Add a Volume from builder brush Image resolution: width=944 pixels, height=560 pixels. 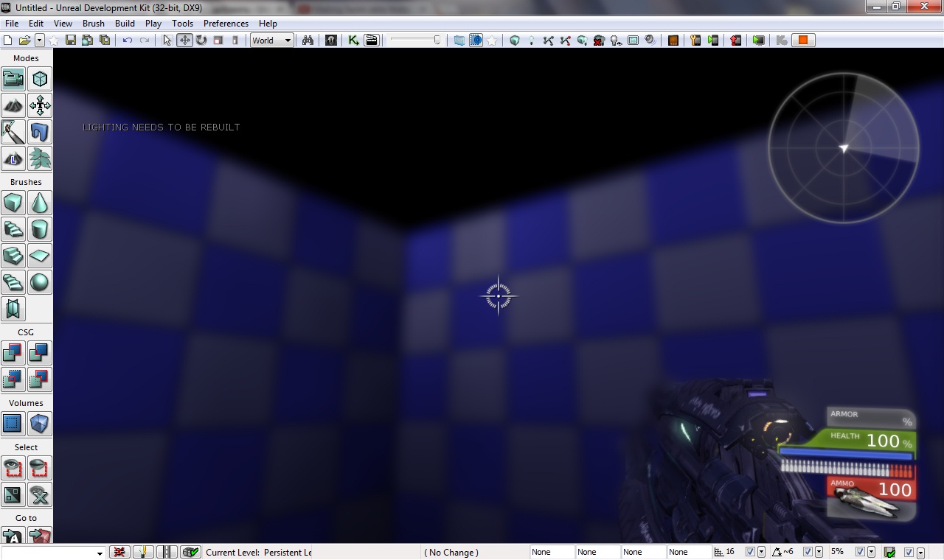point(40,424)
